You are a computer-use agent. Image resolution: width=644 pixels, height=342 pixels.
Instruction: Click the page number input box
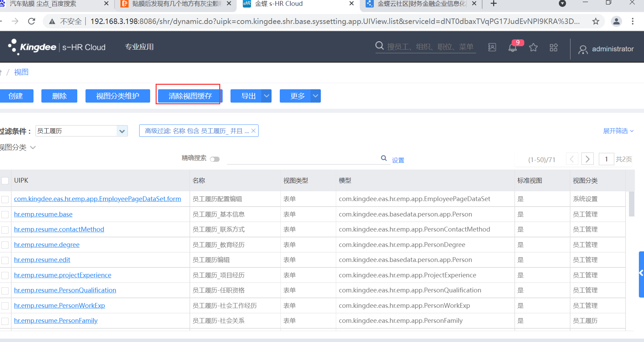point(606,159)
